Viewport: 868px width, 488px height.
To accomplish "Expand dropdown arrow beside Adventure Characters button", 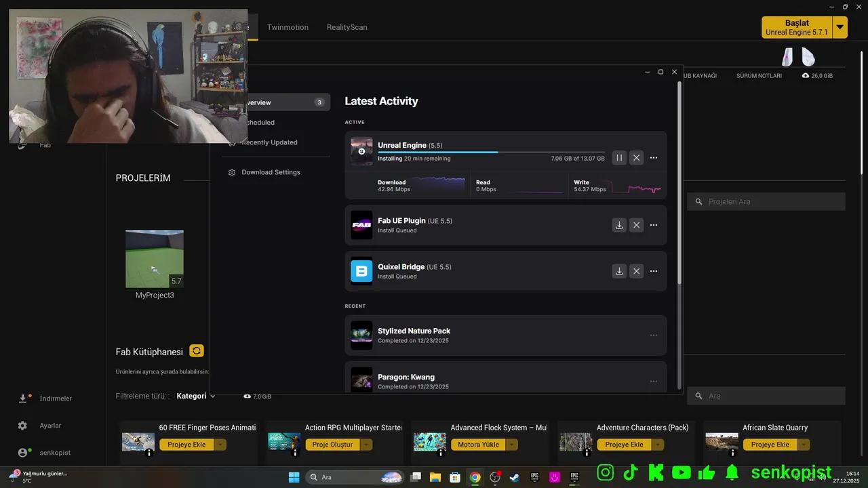I will tap(658, 445).
